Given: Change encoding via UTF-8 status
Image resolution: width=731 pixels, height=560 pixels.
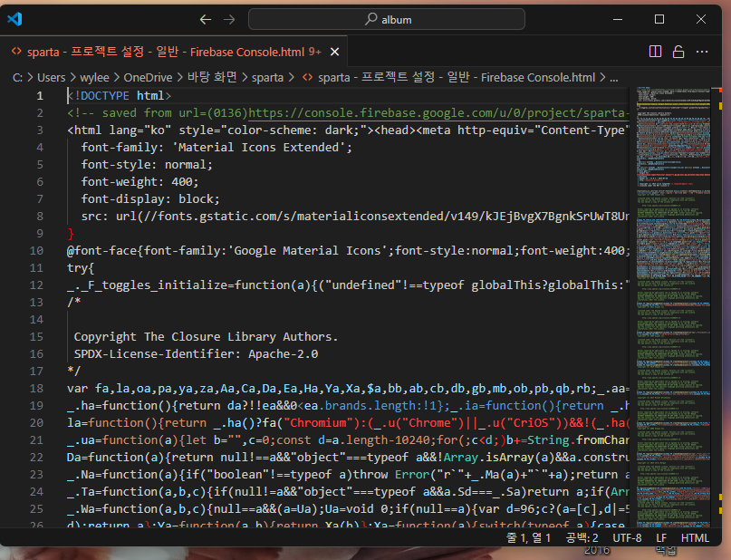Looking at the screenshot, I should [x=627, y=538].
